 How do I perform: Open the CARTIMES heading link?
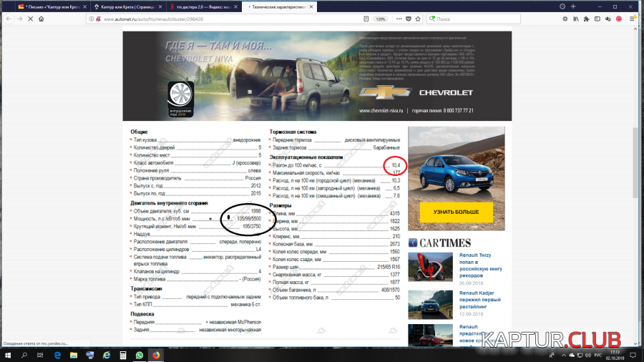click(440, 243)
